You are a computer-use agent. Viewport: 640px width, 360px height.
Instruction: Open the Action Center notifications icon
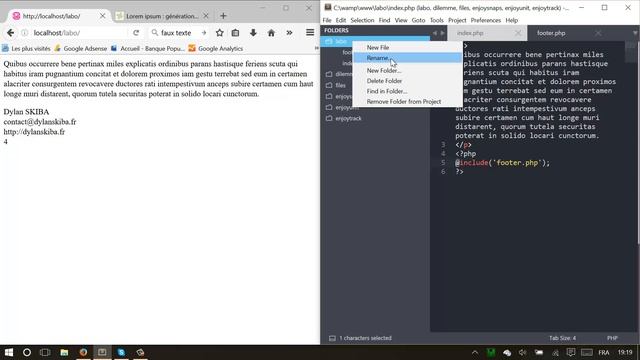(571, 352)
